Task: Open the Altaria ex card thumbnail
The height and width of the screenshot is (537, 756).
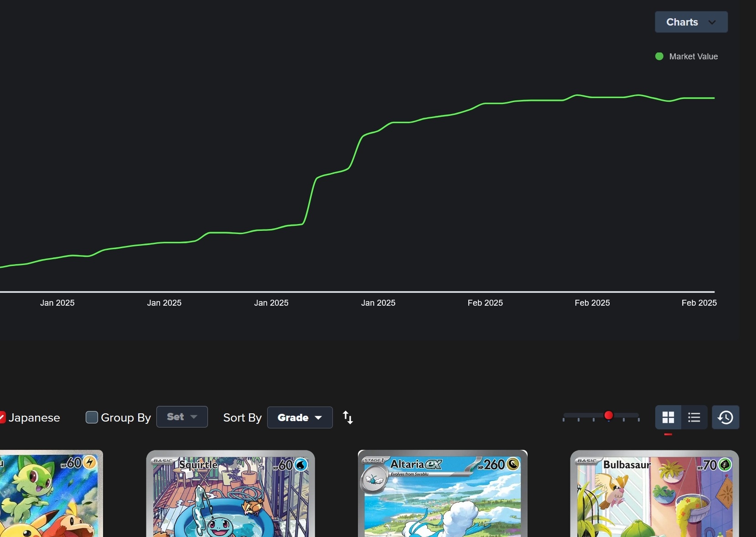Action: point(443,494)
